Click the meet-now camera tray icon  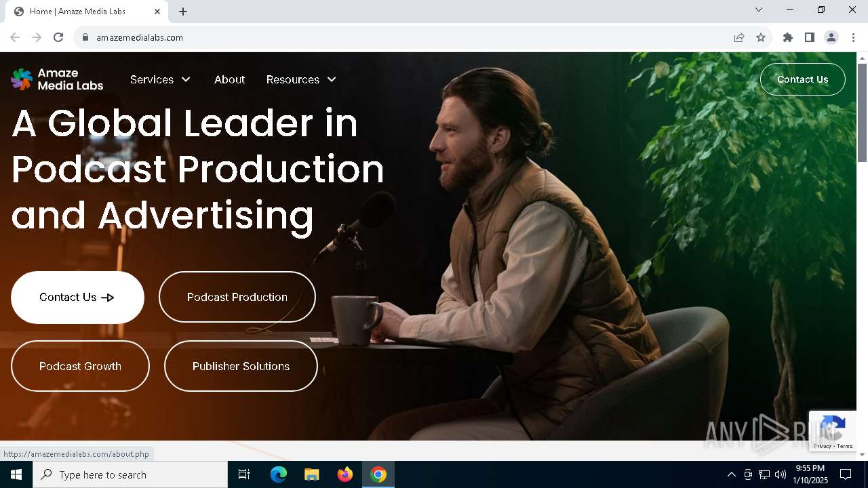pos(748,474)
